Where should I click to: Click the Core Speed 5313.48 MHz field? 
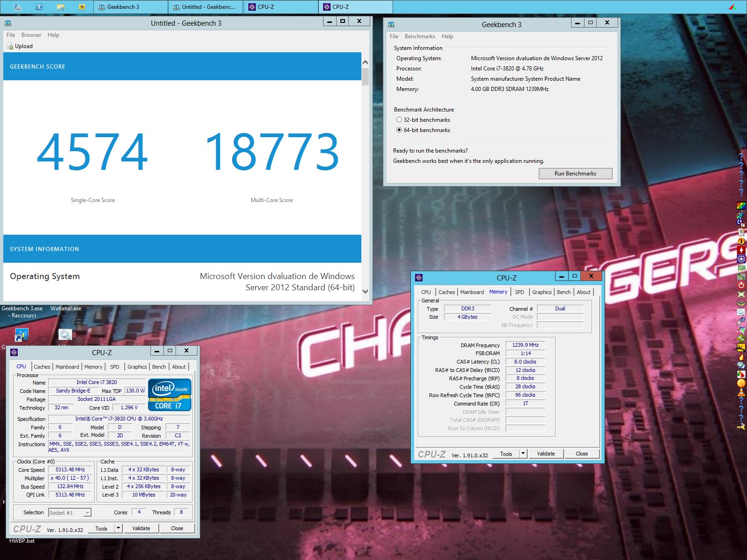pyautogui.click(x=70, y=470)
